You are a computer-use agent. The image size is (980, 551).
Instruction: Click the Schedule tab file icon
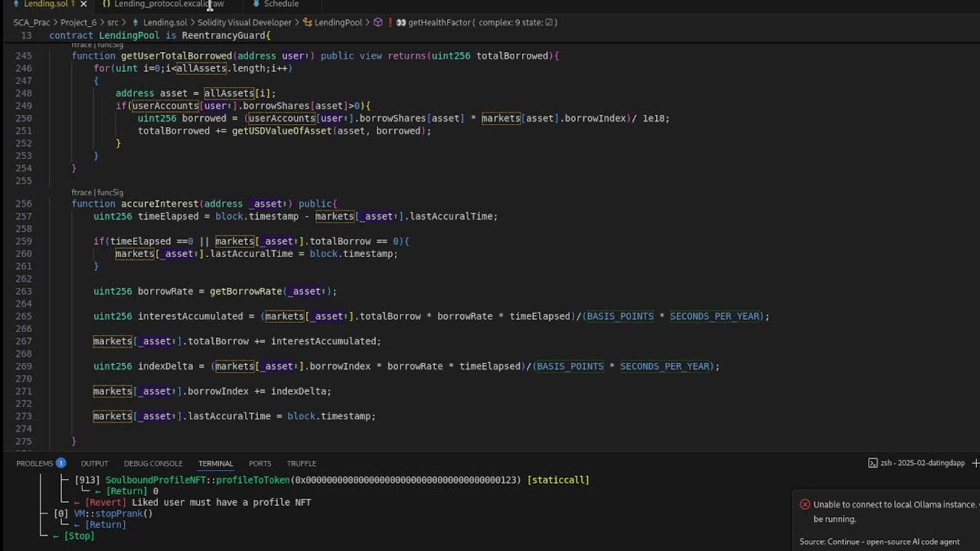click(x=256, y=4)
